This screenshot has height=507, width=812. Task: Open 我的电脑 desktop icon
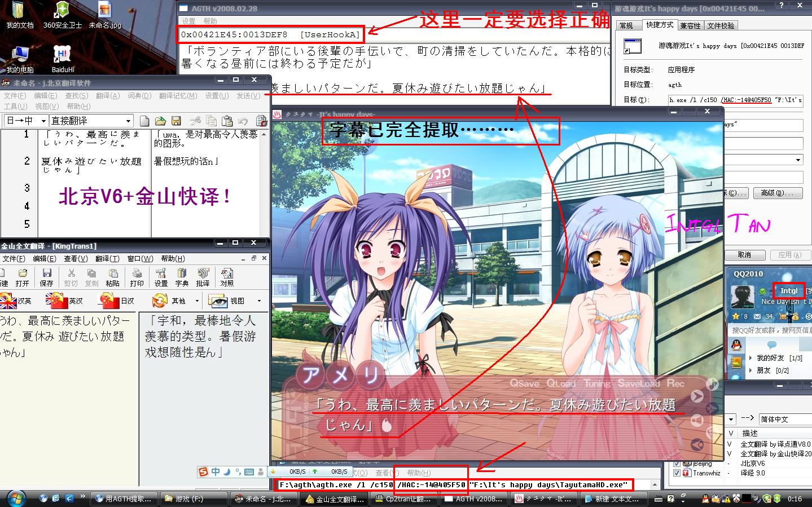[x=20, y=60]
